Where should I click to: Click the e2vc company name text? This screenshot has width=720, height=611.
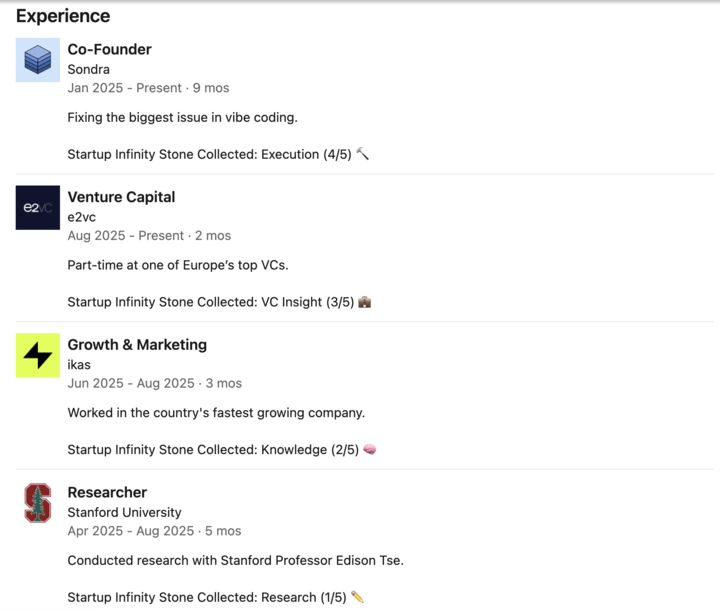[x=81, y=217]
